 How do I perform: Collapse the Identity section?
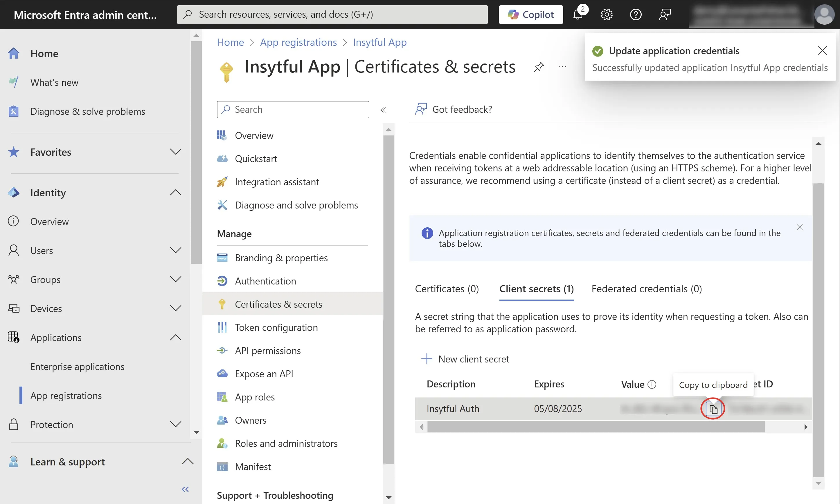click(175, 193)
